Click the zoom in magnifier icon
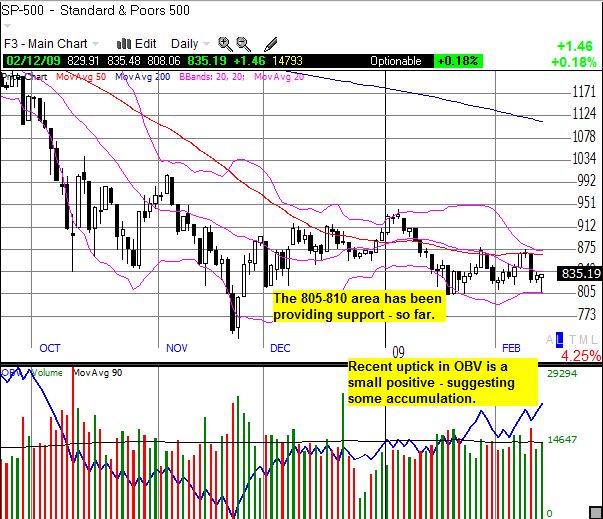 (225, 44)
